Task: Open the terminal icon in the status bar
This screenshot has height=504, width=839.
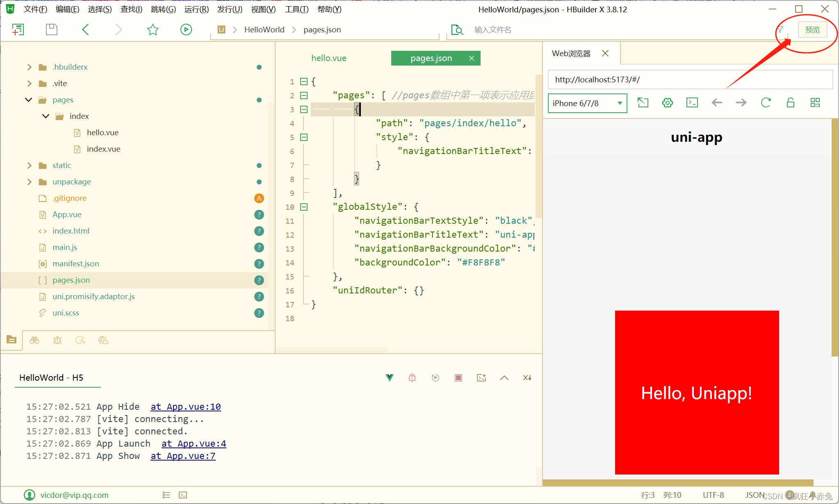Action: pyautogui.click(x=183, y=495)
